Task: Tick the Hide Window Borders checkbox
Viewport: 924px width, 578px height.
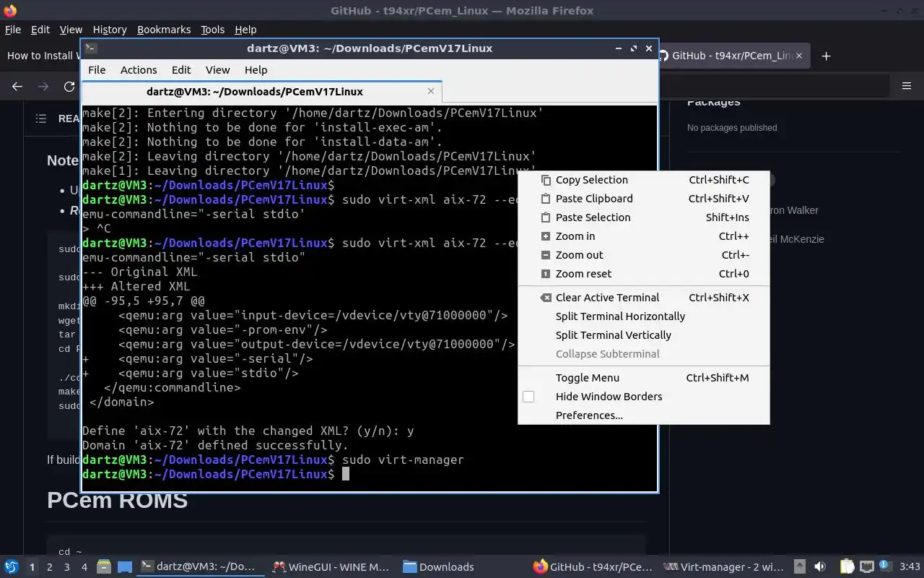Action: (528, 397)
